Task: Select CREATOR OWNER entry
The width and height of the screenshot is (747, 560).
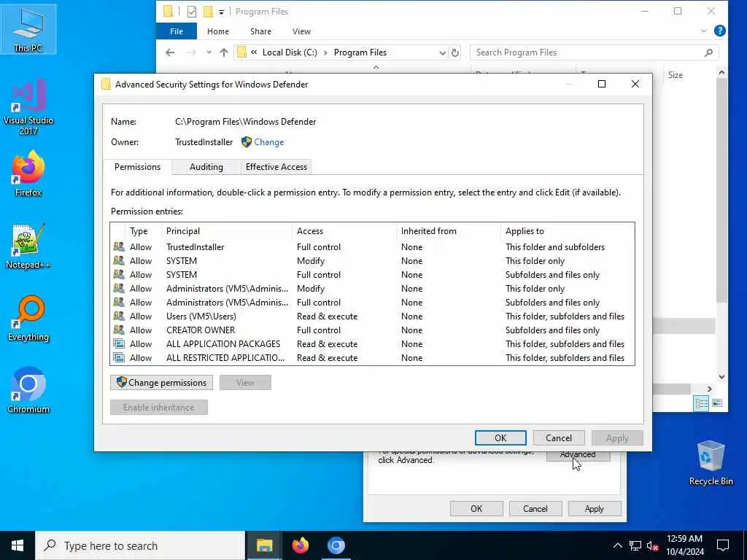Action: (372, 330)
